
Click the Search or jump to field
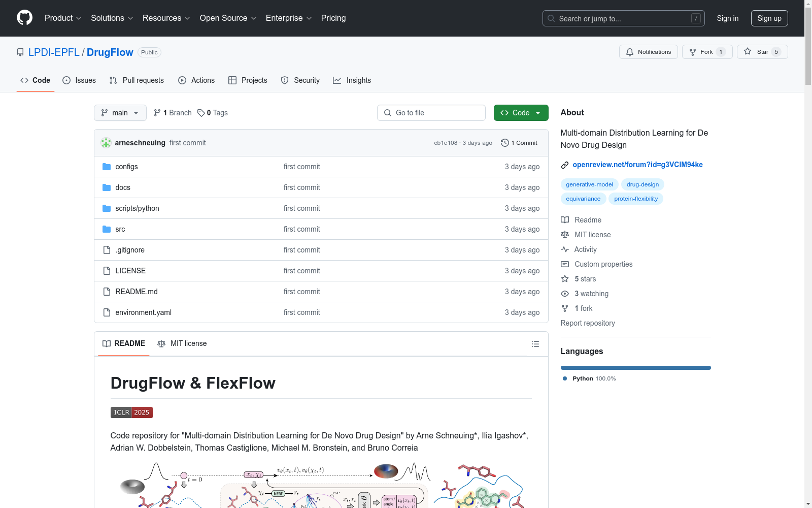coord(624,18)
